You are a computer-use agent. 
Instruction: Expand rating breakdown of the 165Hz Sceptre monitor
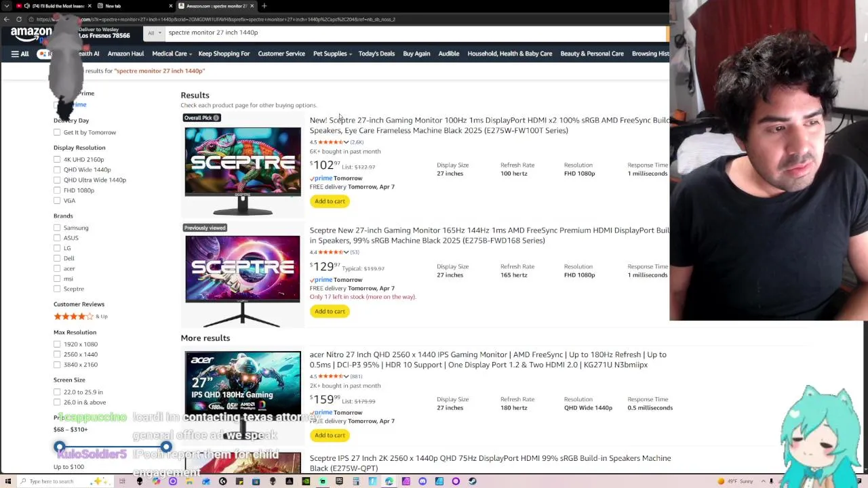346,252
